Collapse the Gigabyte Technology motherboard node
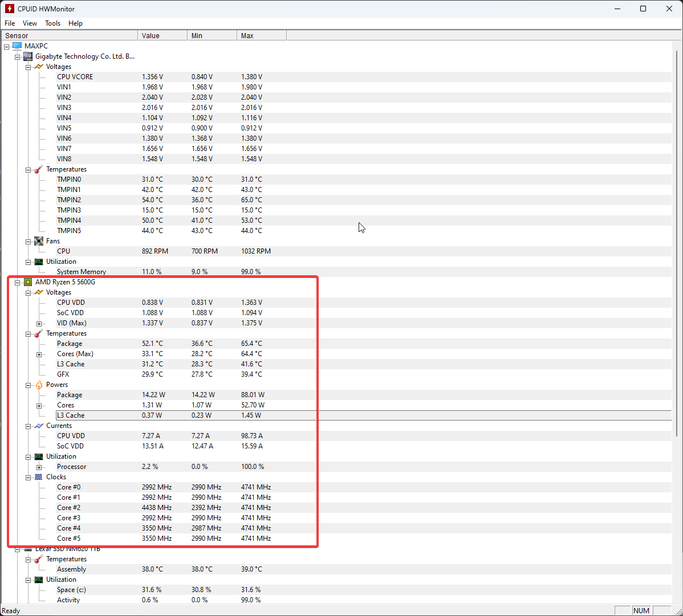 (x=18, y=57)
